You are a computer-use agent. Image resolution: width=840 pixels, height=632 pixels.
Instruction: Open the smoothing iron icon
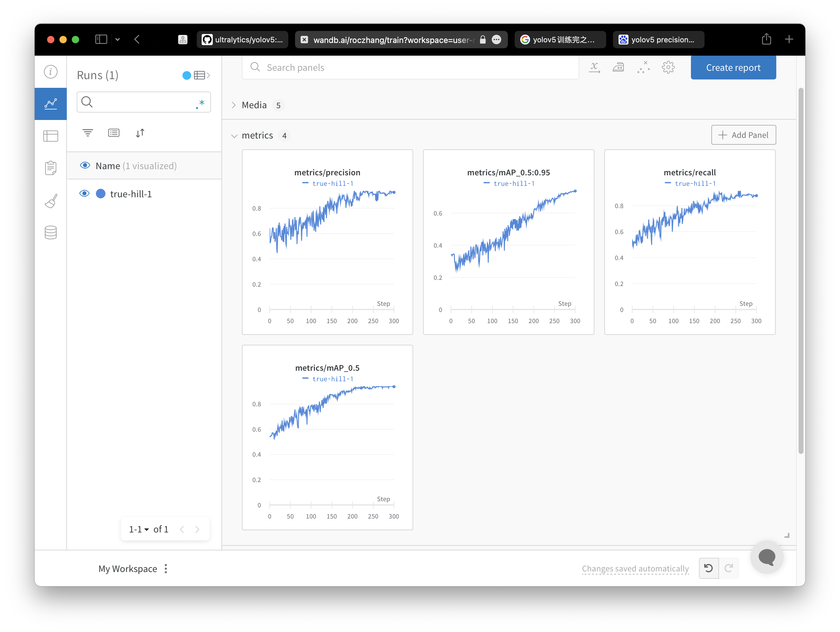click(618, 68)
